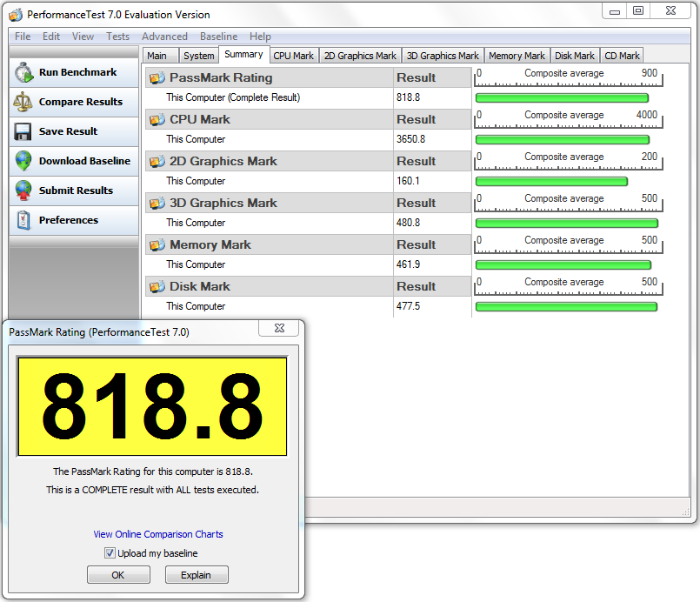Viewport: 700px width, 602px height.
Task: Click the large yellow 818.8 score display
Action: click(x=152, y=406)
